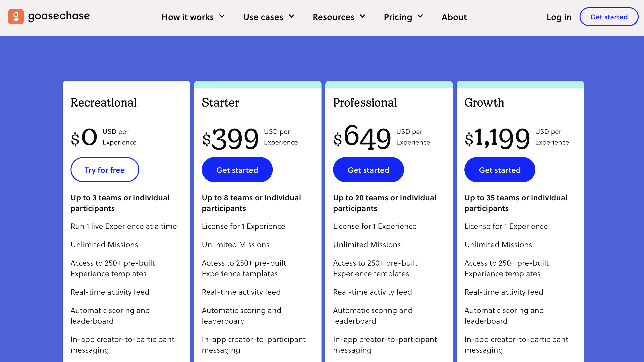The image size is (644, 362).
Task: Click the Professional plan heading
Action: tap(365, 103)
